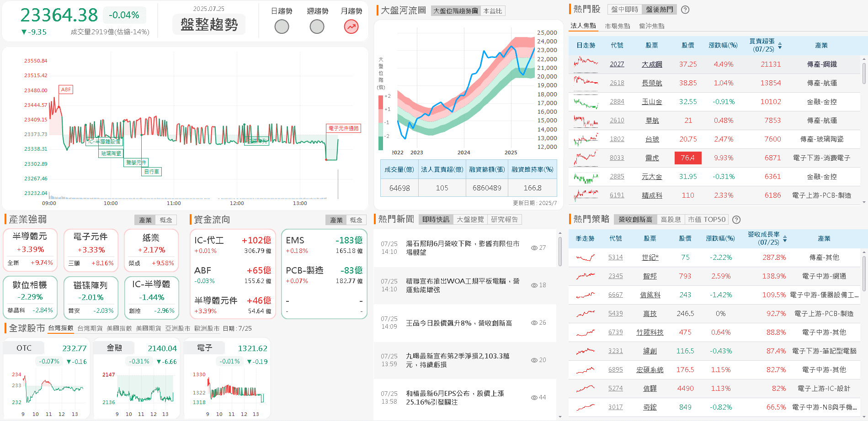This screenshot has height=421, width=868.
Task: Open the 美國指數 tab in 全球股市
Action: tap(119, 328)
